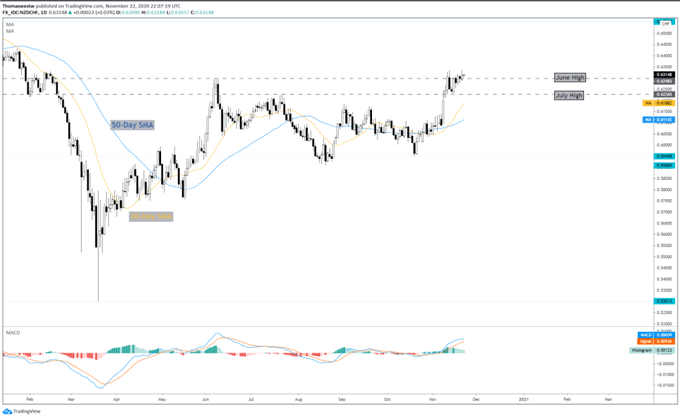Click the blue MACD value tag
Image resolution: width=680 pixels, height=418 pixels.
pyautogui.click(x=656, y=335)
